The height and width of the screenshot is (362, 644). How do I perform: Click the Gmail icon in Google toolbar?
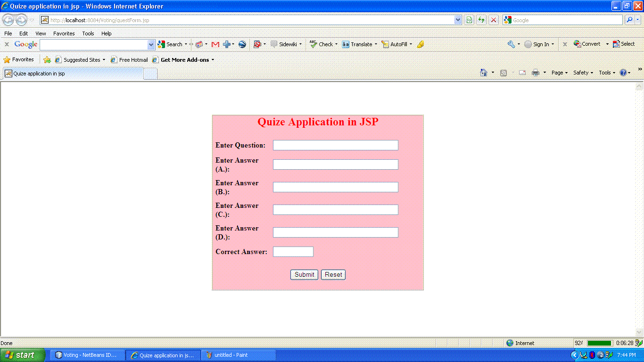pyautogui.click(x=215, y=44)
